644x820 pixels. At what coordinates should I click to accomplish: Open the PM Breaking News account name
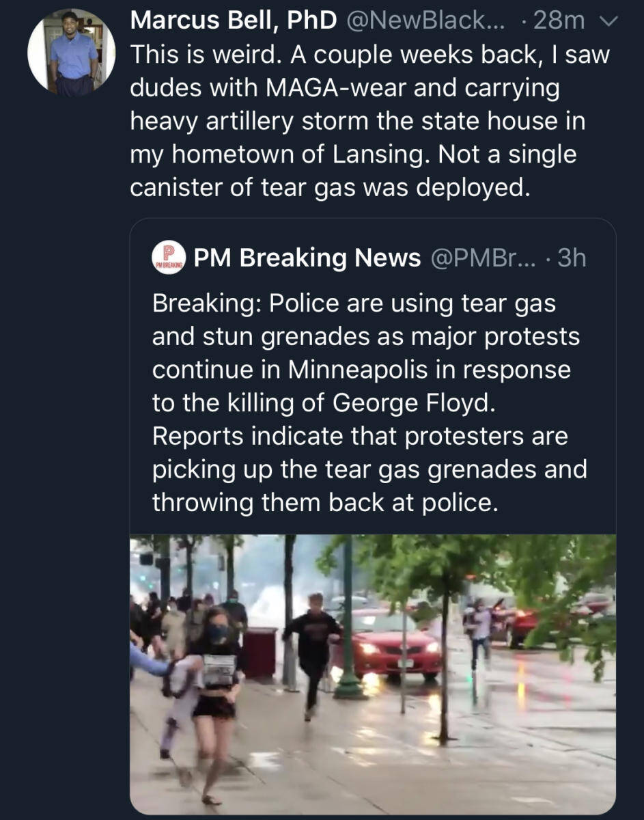(x=307, y=258)
